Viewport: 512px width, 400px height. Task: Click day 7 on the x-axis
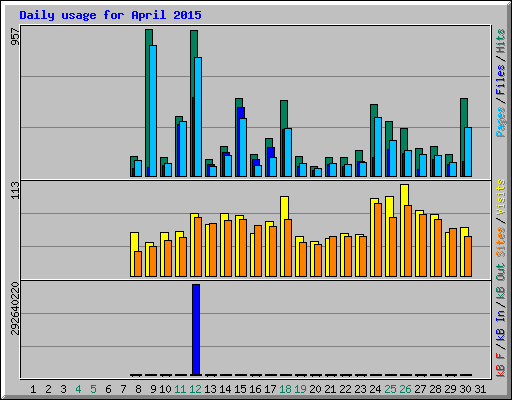click(123, 389)
